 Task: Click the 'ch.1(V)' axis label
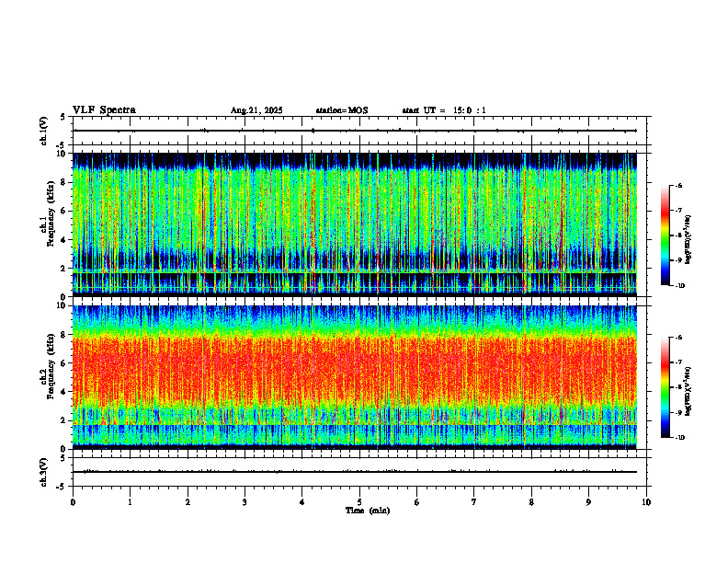click(x=44, y=131)
